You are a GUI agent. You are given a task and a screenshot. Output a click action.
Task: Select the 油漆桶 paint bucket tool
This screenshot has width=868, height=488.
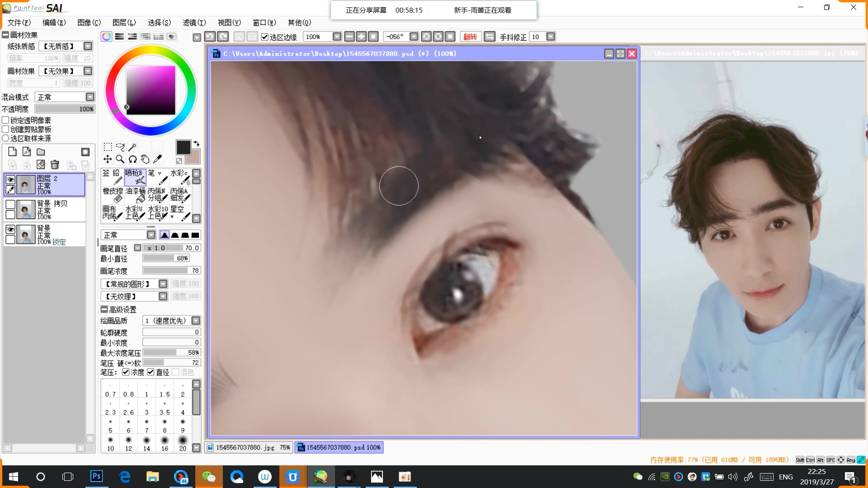pyautogui.click(x=135, y=195)
